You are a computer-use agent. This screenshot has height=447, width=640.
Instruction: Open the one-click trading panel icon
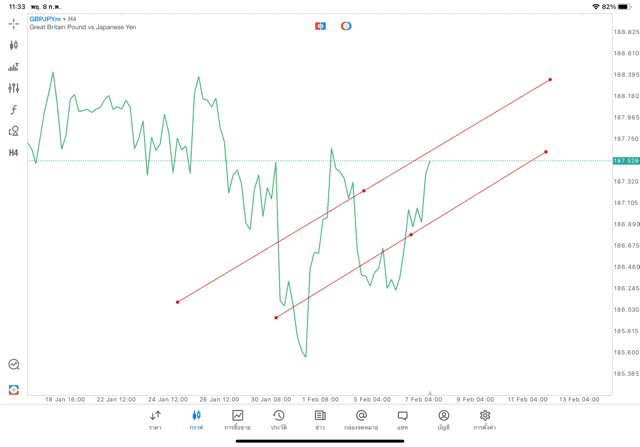[x=320, y=25]
